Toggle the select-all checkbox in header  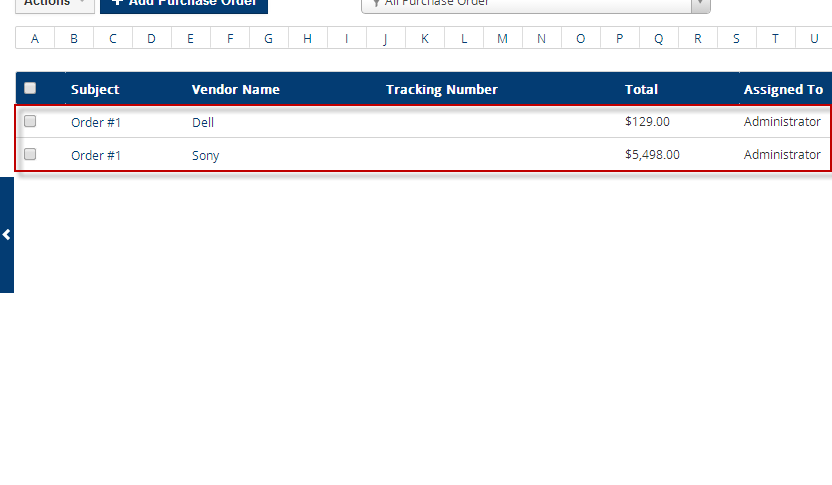pos(30,88)
